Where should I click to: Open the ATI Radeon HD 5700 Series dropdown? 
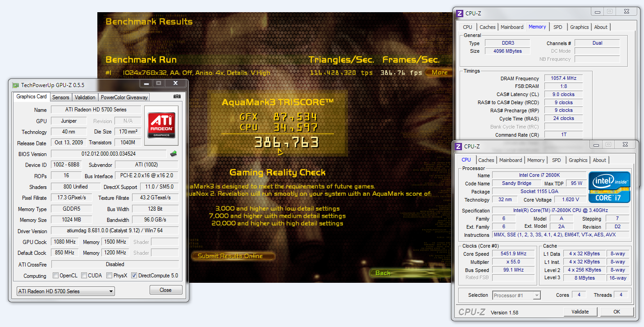click(x=65, y=291)
